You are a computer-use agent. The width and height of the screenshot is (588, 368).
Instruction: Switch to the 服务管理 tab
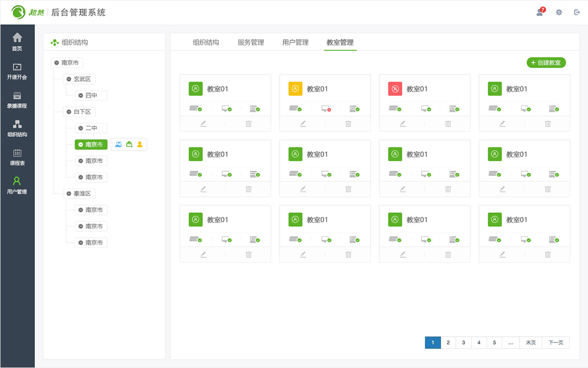(251, 42)
